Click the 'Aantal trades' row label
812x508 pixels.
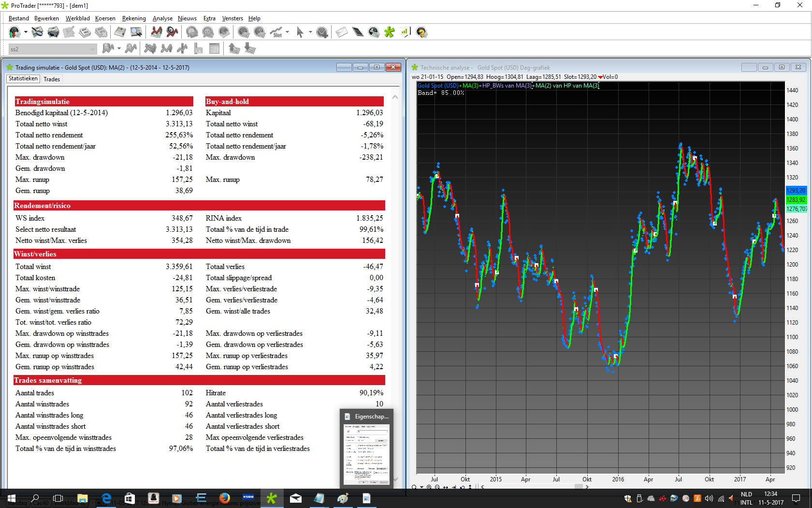click(x=35, y=393)
